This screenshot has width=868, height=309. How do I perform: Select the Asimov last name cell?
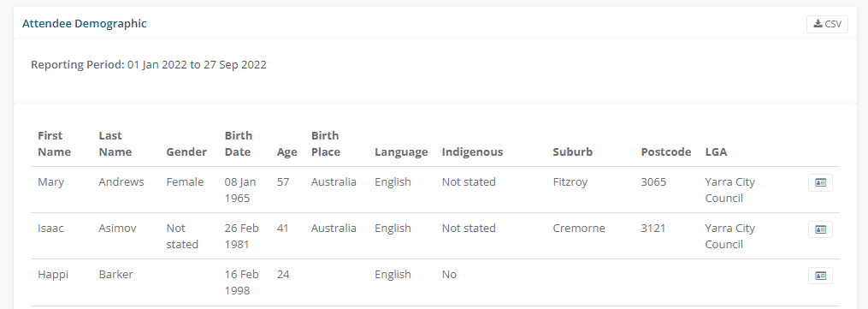(x=117, y=229)
